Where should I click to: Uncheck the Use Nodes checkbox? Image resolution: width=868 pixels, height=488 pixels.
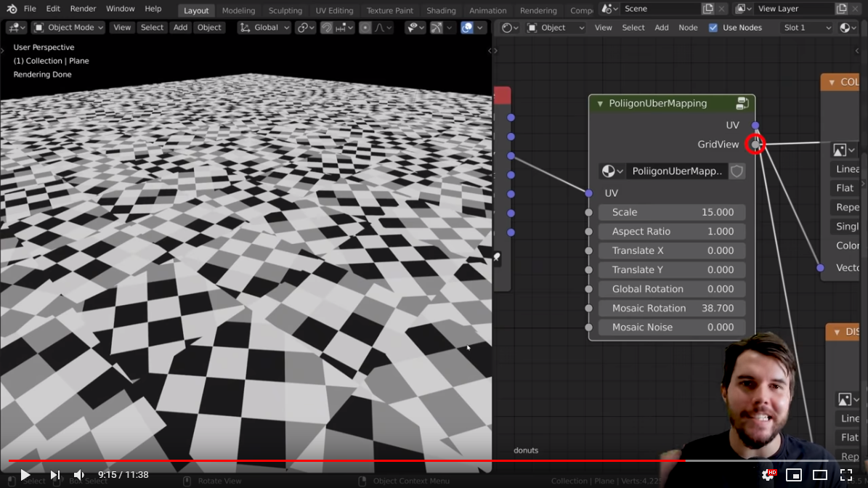pyautogui.click(x=713, y=28)
